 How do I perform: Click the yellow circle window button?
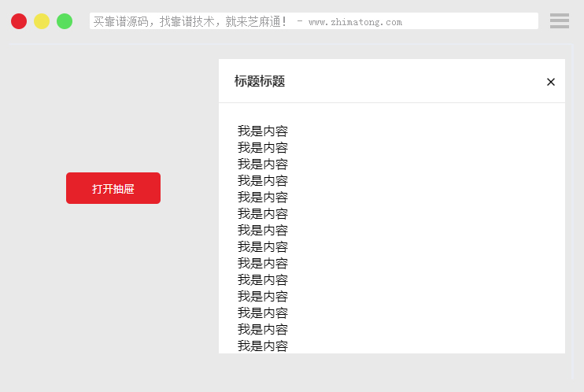(x=42, y=21)
